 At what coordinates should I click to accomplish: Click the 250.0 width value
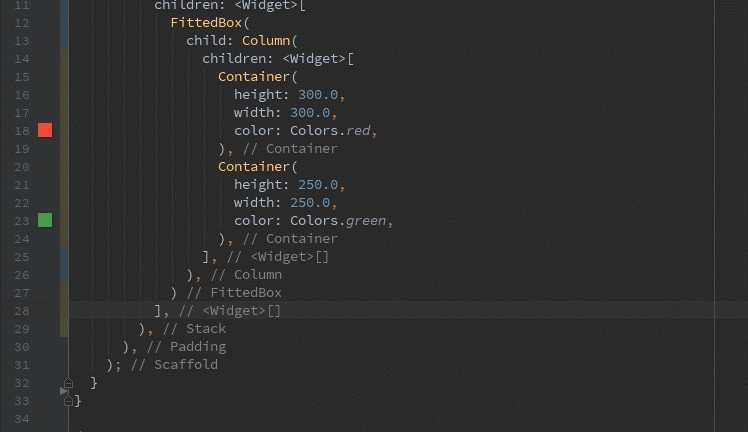[x=310, y=203]
